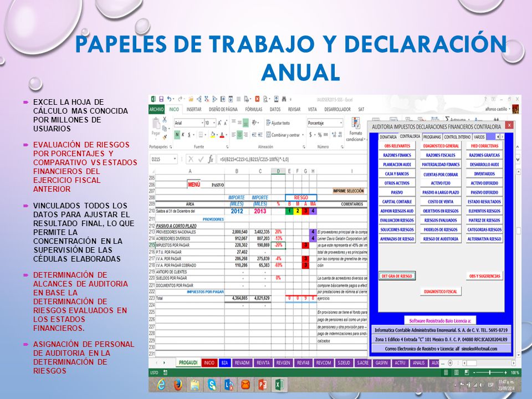Decrease font size with smaller A icon

click(x=226, y=123)
